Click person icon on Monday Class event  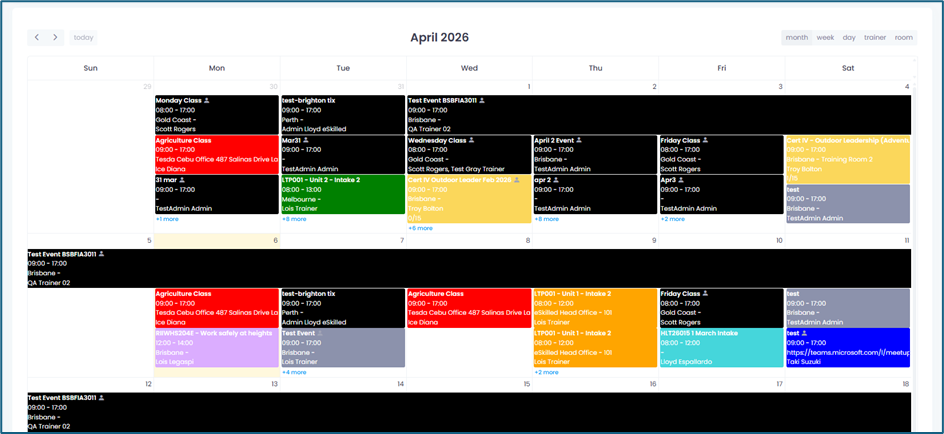pos(207,101)
